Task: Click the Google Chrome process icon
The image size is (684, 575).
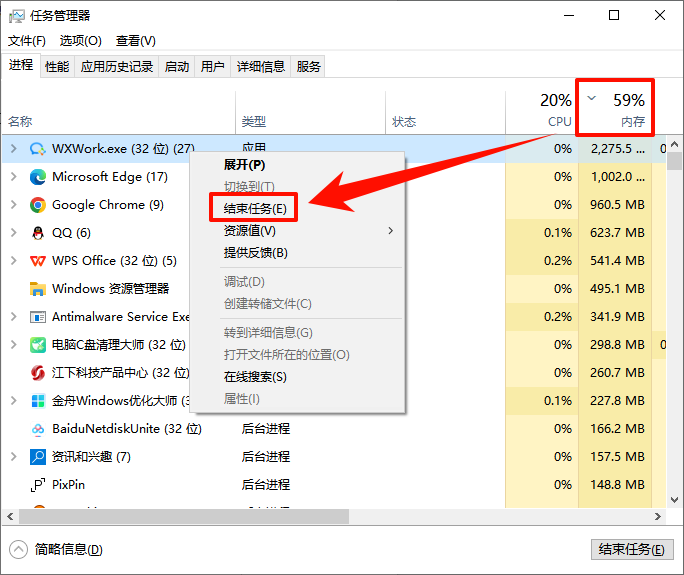Action: pos(38,205)
